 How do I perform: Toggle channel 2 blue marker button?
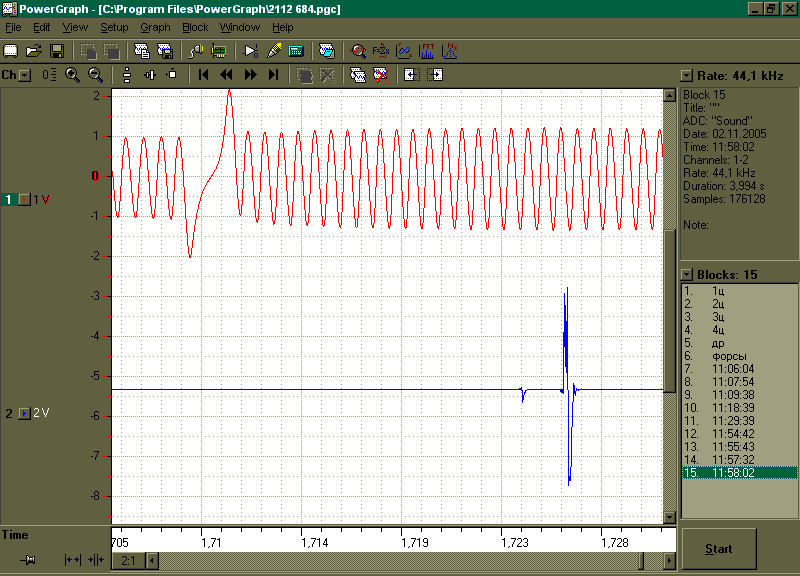[x=24, y=413]
